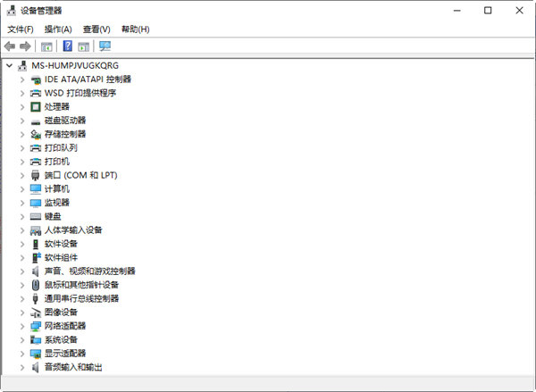Click the 打印队列 printer icon
Image resolution: width=536 pixels, height=392 pixels.
(x=36, y=148)
